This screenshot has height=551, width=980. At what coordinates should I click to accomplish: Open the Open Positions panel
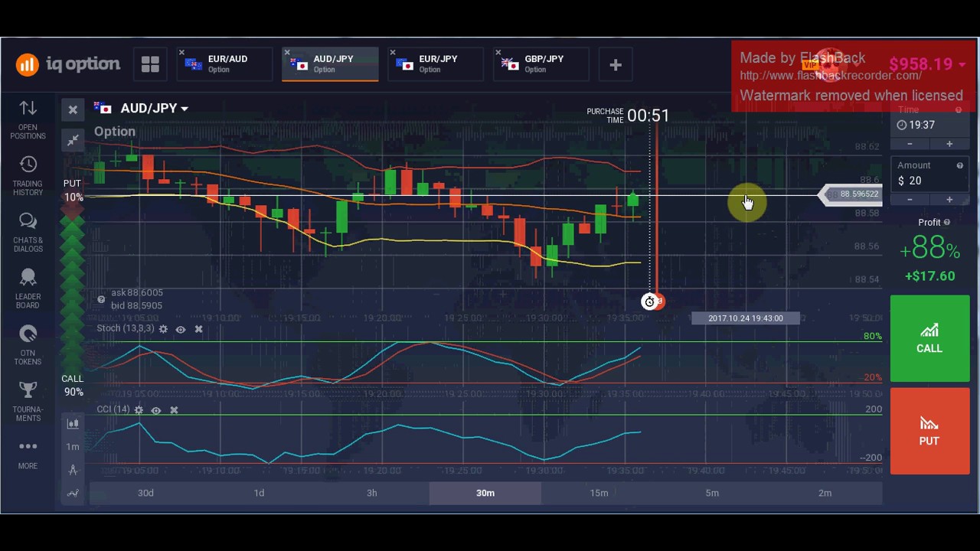[28, 120]
